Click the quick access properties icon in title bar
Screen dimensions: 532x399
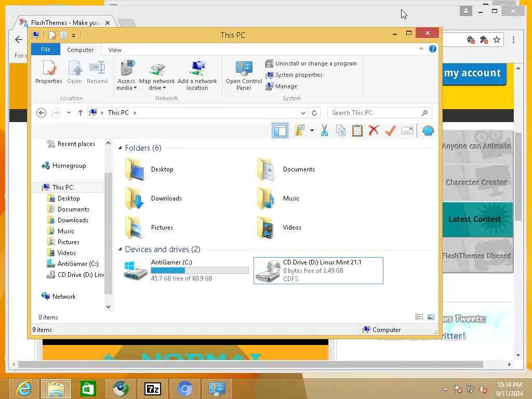pos(52,35)
